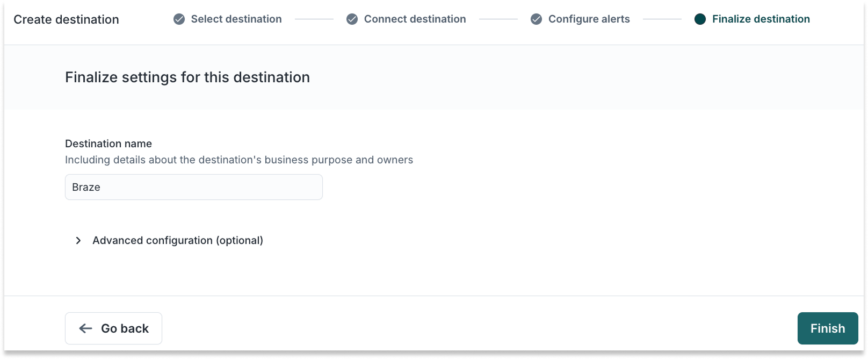Click the Create destination heading
The image size is (868, 359).
[x=67, y=19]
